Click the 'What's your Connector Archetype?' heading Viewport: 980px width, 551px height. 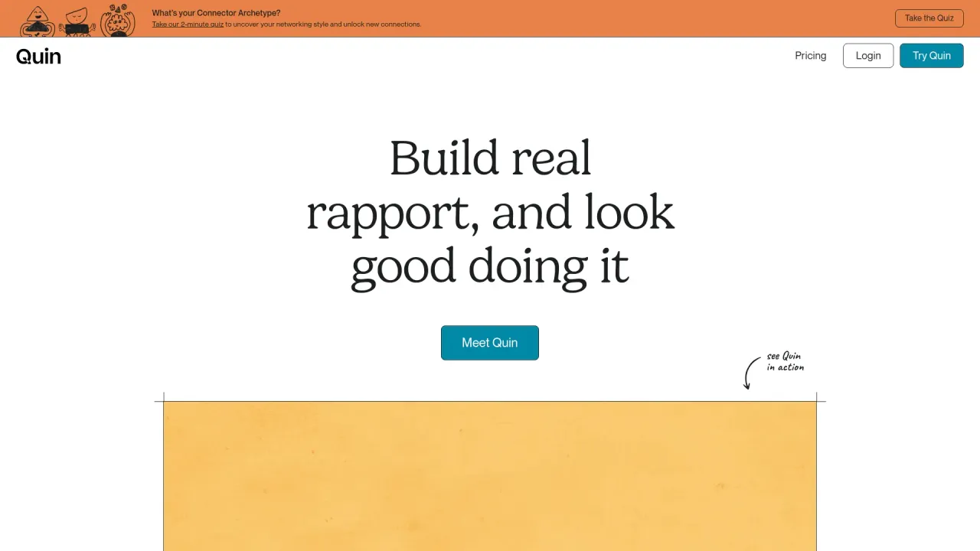click(x=216, y=13)
